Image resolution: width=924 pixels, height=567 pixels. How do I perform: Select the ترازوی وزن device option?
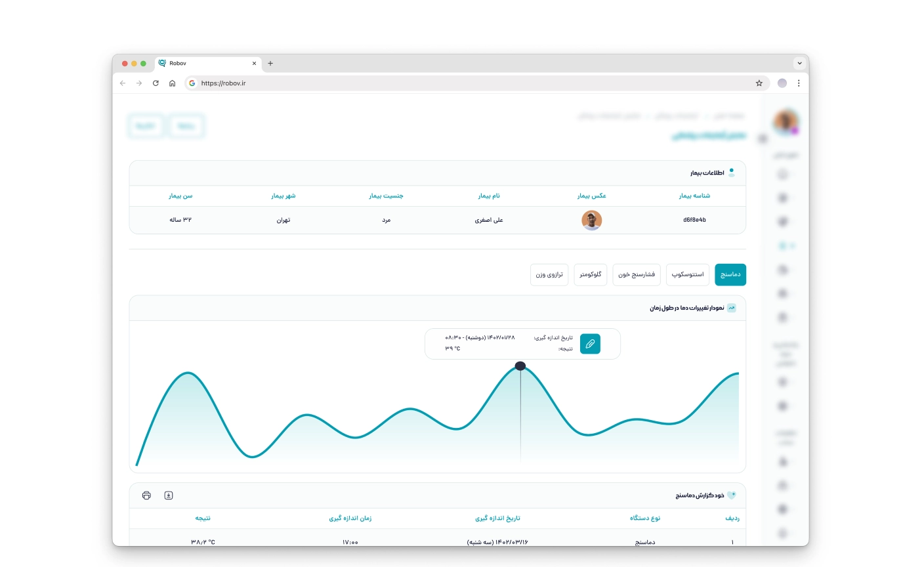[549, 274]
